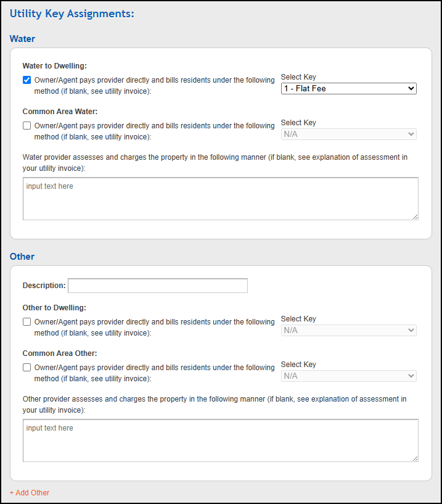Click the 'Other to Dwelling:' label
442x504 pixels.
54,308
